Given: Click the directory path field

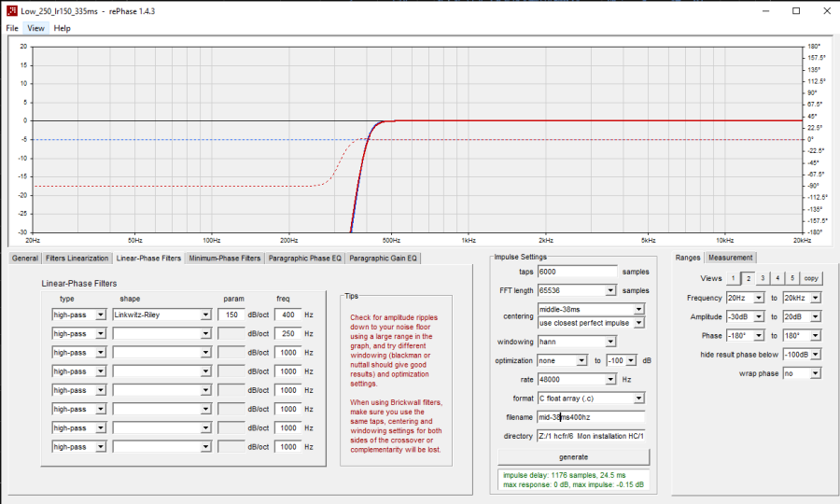Looking at the screenshot, I should coord(591,436).
